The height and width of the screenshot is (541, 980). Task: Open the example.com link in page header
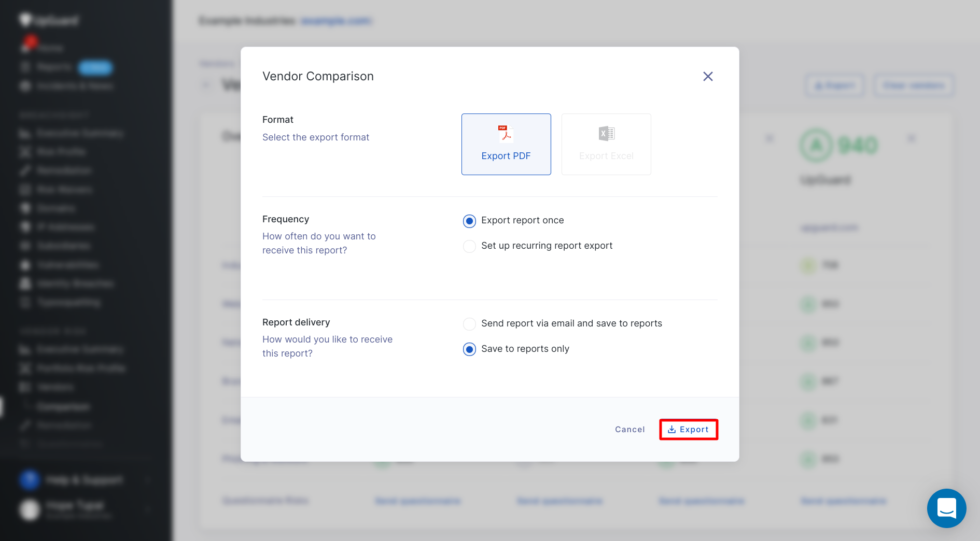pos(336,21)
